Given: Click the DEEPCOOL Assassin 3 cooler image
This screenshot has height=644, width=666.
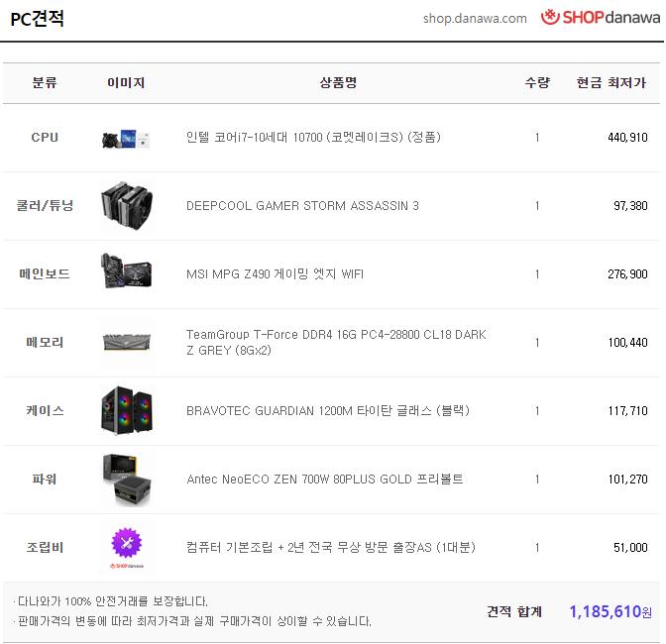Looking at the screenshot, I should coord(127,206).
